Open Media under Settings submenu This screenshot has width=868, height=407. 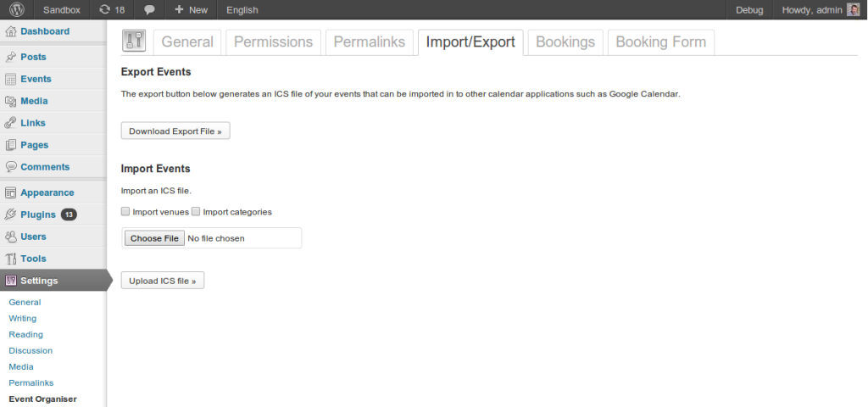pos(21,366)
